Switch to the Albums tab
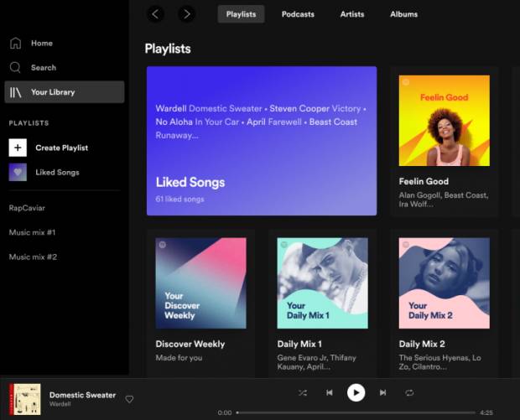Screen dimensions: 520x420 tap(404, 14)
